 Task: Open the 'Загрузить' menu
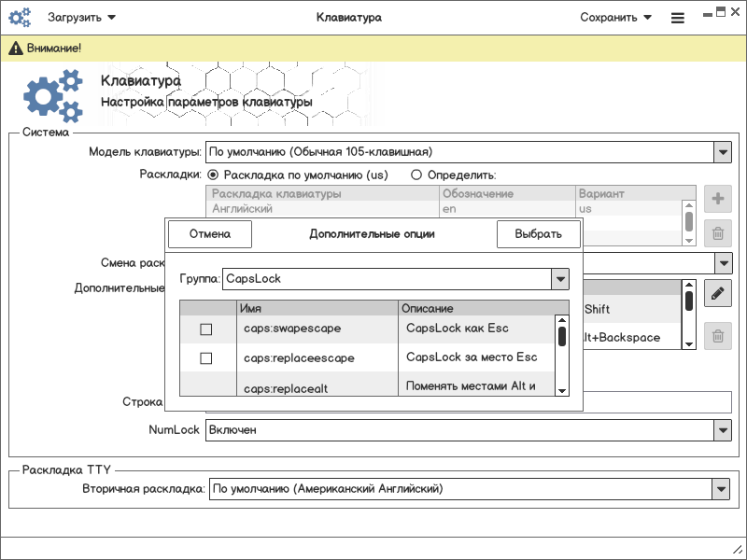pos(84,18)
